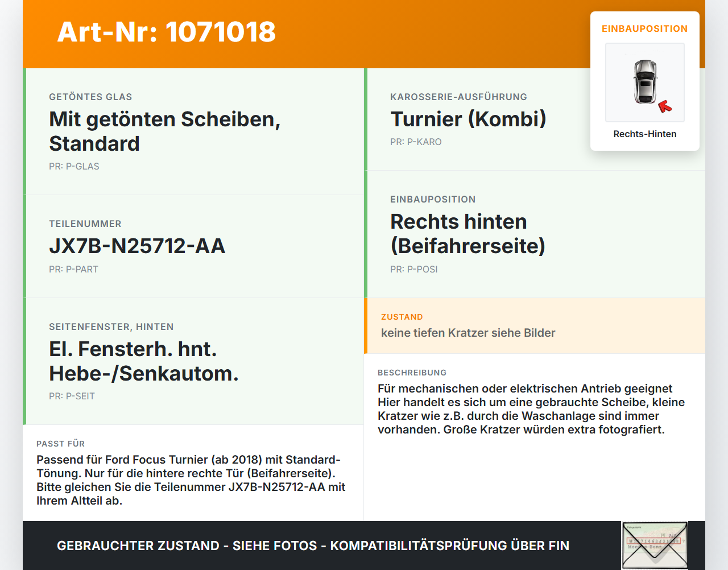Screen dimensions: 728x570
Task: Click the grey EINBAUPOSITION label above Rechts hinten
Action: 433,200
